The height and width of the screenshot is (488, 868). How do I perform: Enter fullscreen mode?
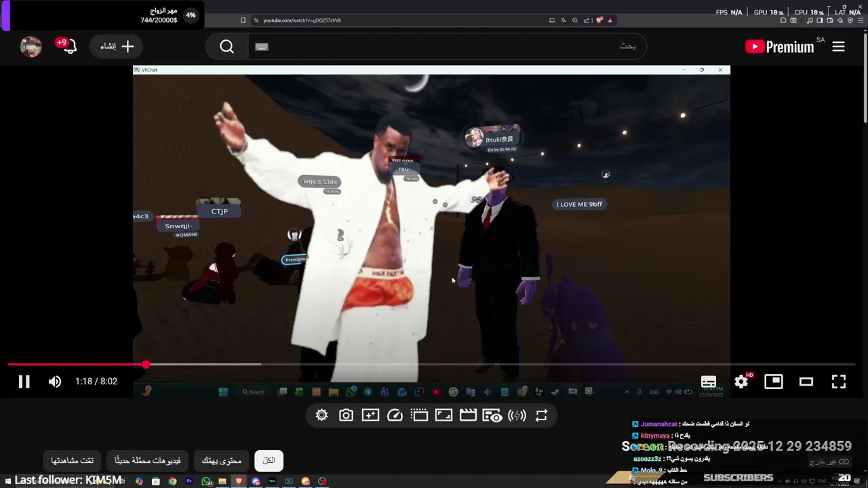[839, 382]
